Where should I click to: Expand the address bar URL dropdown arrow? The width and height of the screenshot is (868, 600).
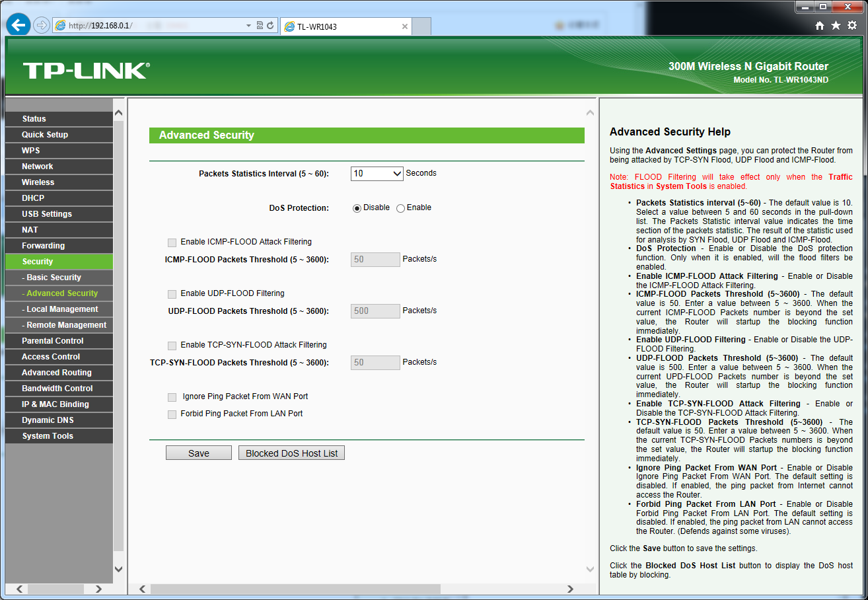pos(248,26)
